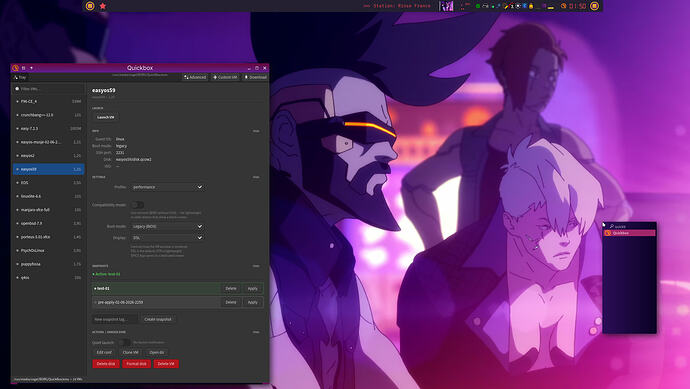This screenshot has height=389, width=690.
Task: Delete the test-01 snapshot
Action: click(231, 289)
